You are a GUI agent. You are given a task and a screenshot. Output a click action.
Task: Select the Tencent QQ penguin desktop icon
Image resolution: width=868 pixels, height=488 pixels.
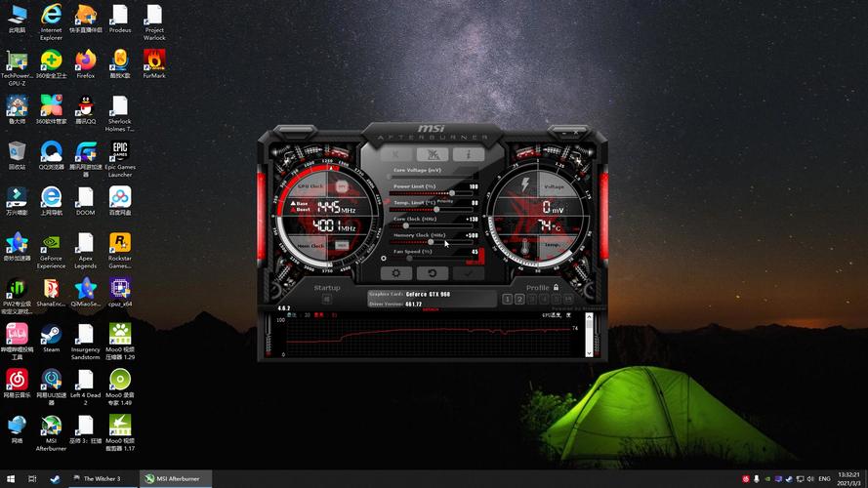click(x=85, y=109)
